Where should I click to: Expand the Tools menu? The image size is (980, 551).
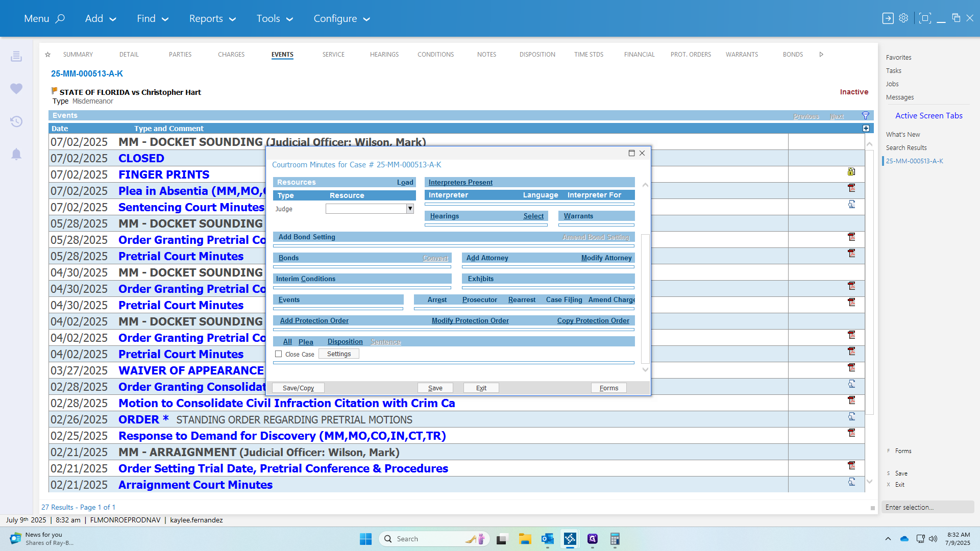click(x=275, y=18)
